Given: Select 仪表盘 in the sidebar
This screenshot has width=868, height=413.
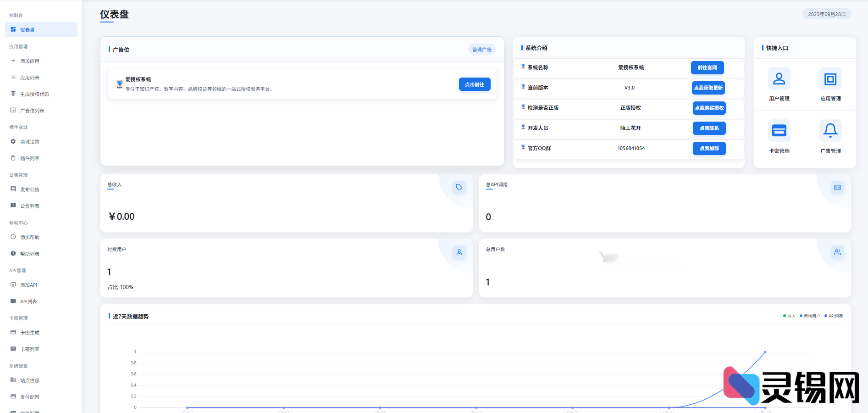Looking at the screenshot, I should point(41,30).
